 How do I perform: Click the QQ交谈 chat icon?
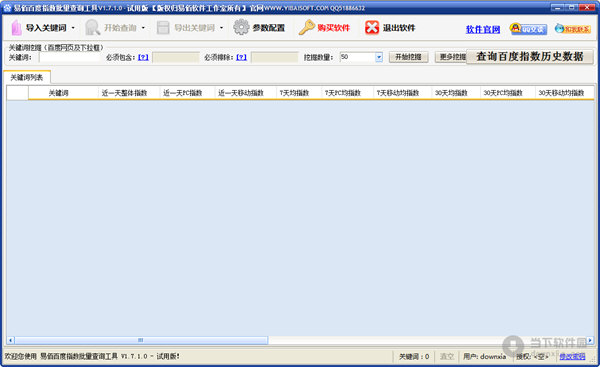528,29
